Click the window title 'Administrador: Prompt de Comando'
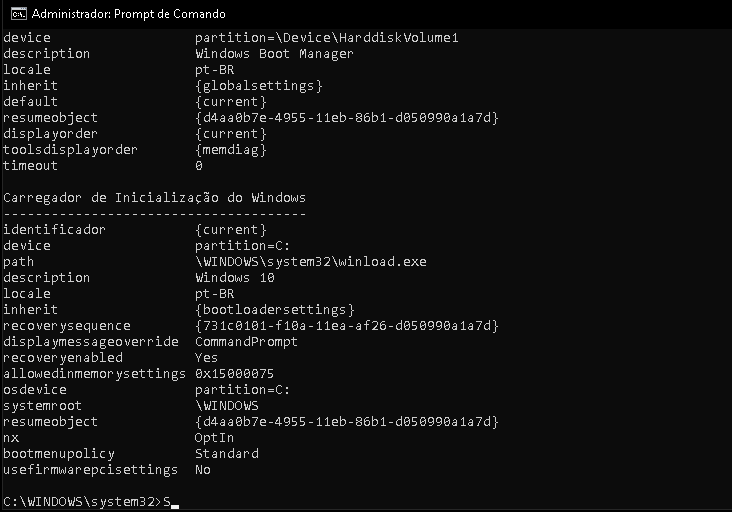This screenshot has height=512, width=732. 128,14
